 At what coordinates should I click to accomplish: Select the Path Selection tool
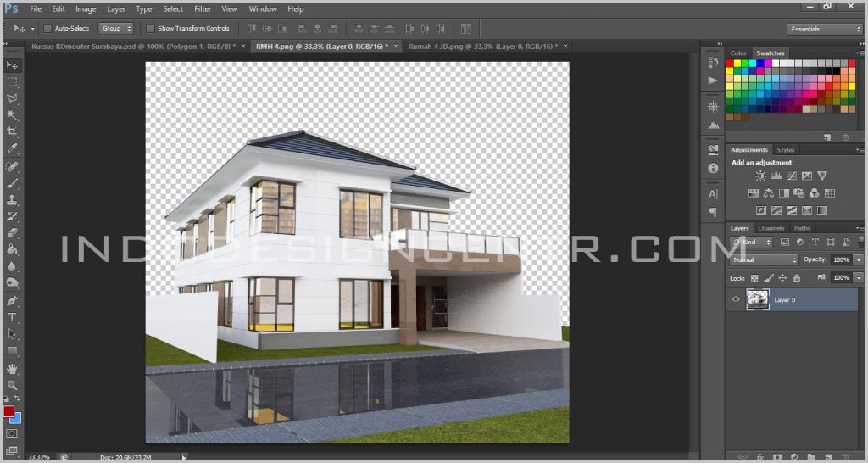pos(12,334)
